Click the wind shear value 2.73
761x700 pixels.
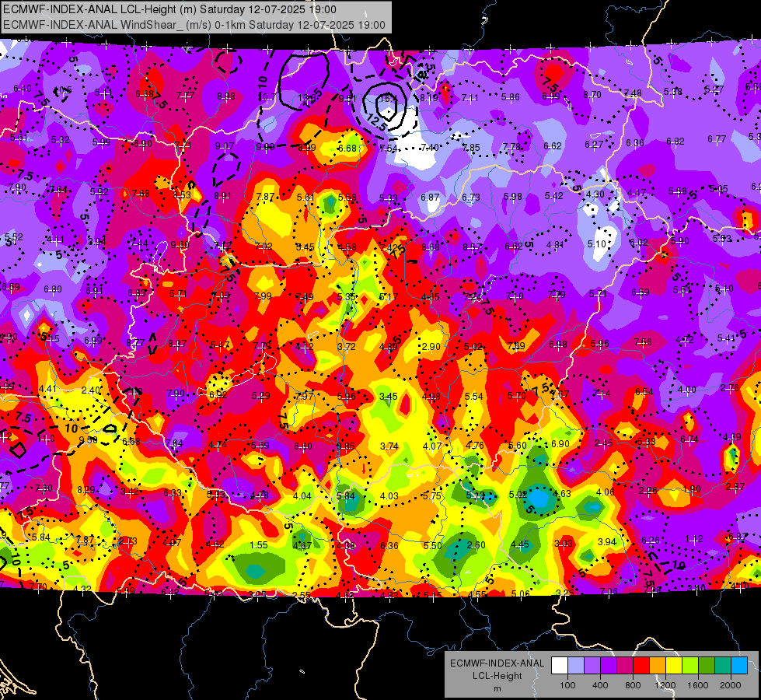pos(127,541)
